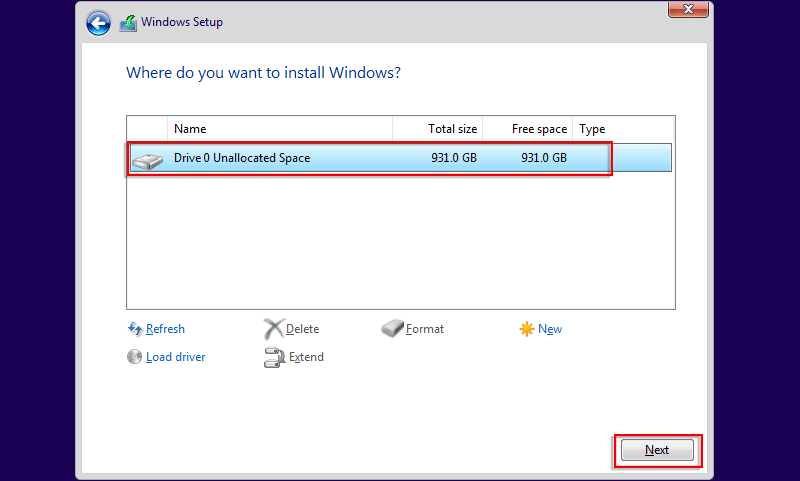Viewport: 800px width, 481px height.
Task: Click the Load driver disc icon
Action: [x=135, y=357]
